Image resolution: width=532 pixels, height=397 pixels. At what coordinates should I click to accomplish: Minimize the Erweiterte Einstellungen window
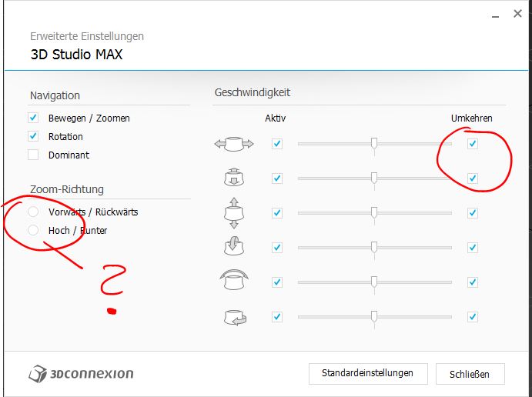pos(495,15)
